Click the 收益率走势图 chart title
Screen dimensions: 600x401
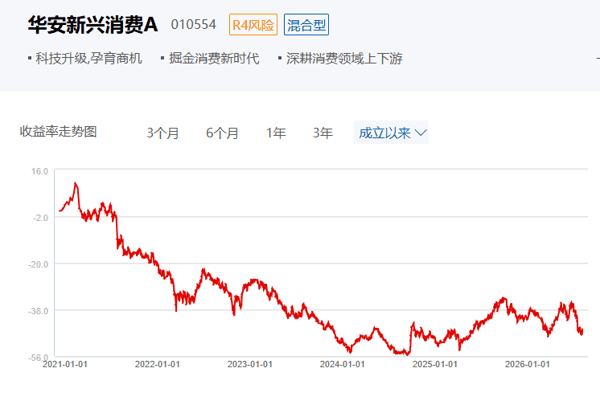(x=58, y=132)
